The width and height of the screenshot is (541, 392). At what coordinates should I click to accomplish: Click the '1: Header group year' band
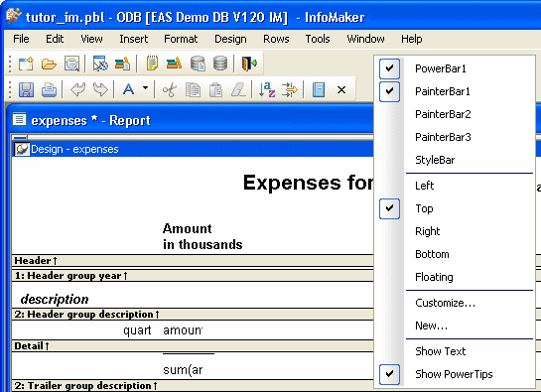193,276
